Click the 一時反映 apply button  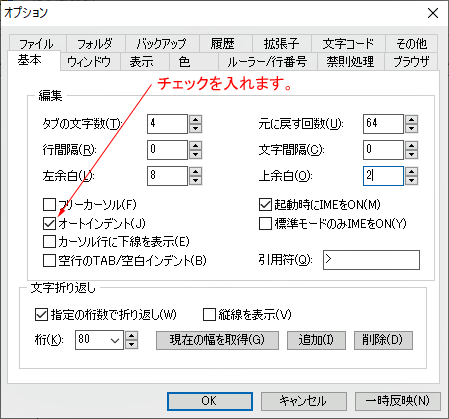tap(398, 401)
